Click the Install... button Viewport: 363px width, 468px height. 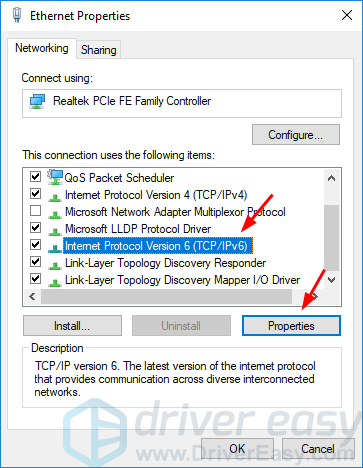(72, 326)
